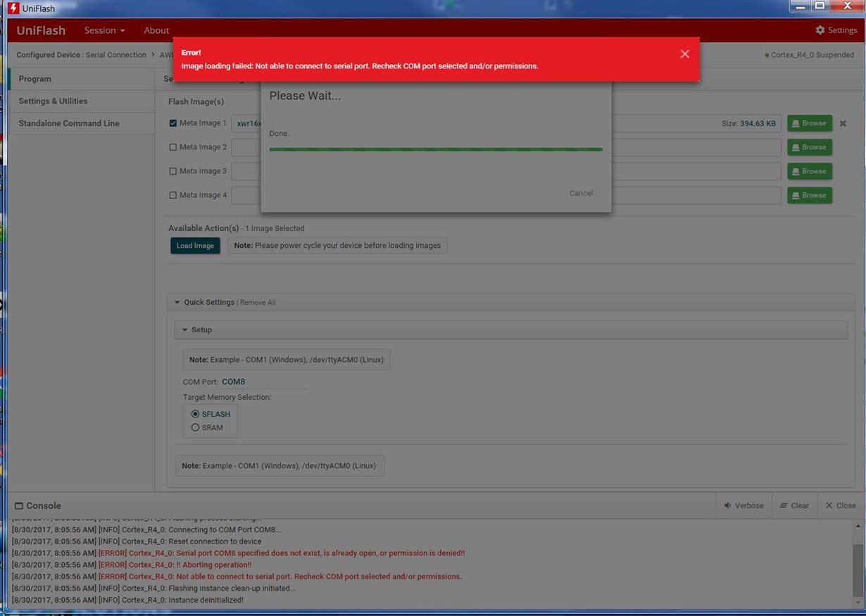Select the SFLASH radio button

pos(195,414)
